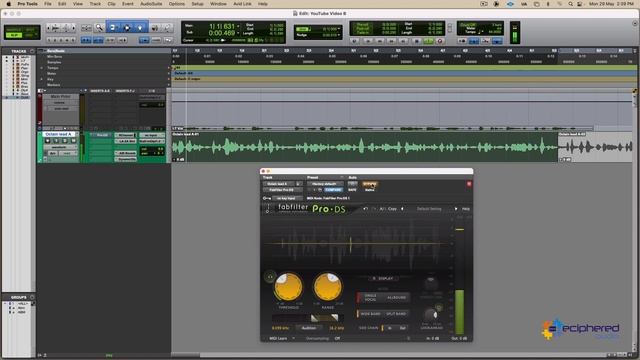The width and height of the screenshot is (640, 360).
Task: Open plugin Preset Factory default dropdown
Action: [x=325, y=184]
